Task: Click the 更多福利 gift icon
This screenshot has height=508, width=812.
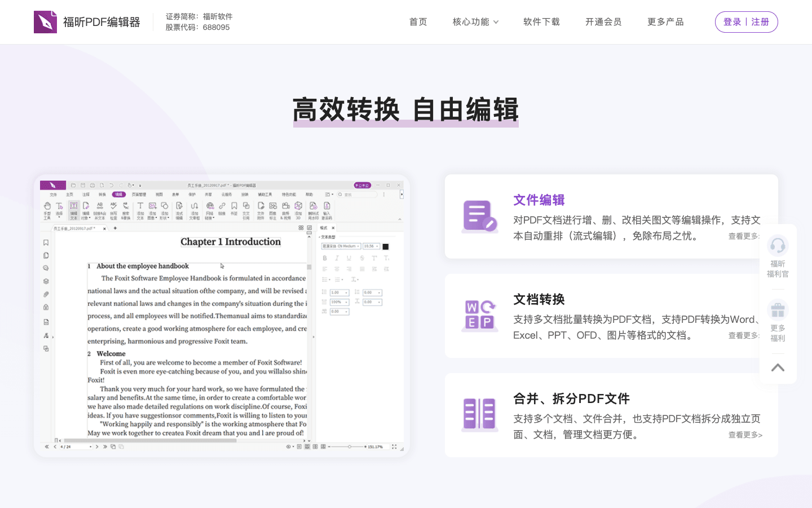Action: coord(778,310)
